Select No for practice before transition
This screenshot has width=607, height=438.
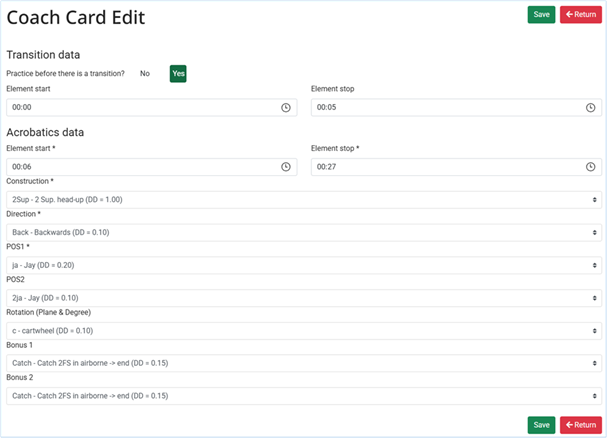145,74
